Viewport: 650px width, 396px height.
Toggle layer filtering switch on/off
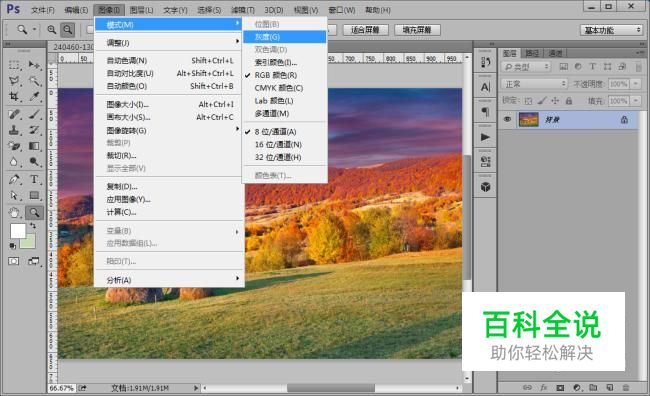(x=638, y=67)
